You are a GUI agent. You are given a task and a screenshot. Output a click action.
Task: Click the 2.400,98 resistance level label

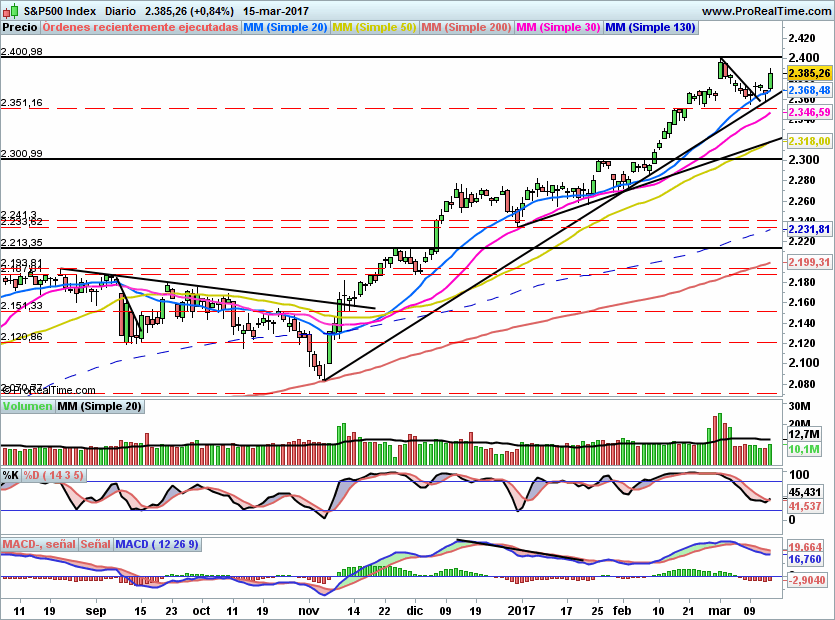(x=22, y=52)
